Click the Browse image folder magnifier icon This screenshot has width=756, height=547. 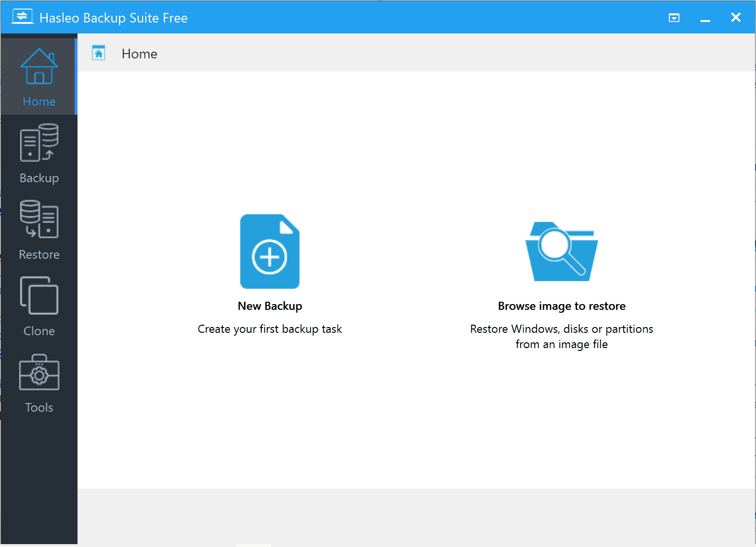562,252
